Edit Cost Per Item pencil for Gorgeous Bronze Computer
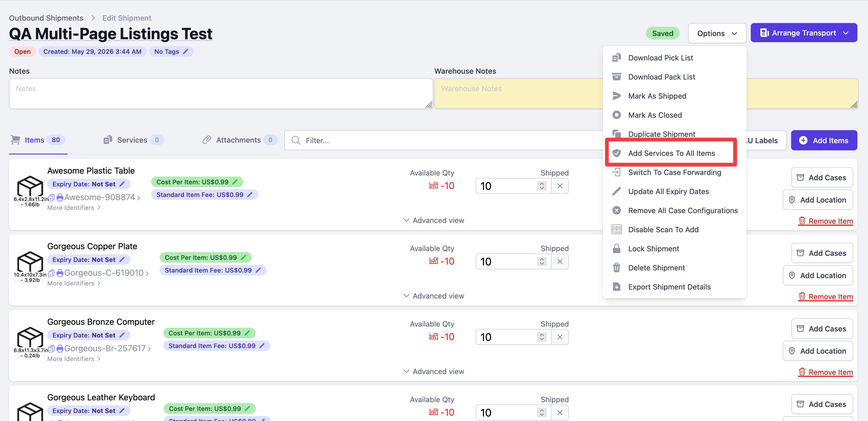This screenshot has height=421, width=868. (247, 333)
